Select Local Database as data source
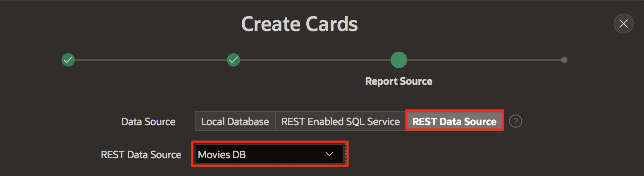The image size is (644, 176). tap(235, 121)
